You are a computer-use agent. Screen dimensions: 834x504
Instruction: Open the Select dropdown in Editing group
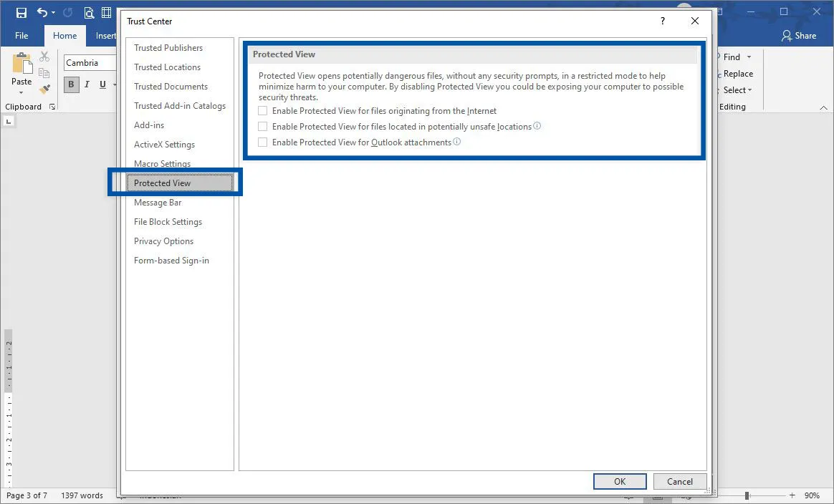pyautogui.click(x=736, y=89)
